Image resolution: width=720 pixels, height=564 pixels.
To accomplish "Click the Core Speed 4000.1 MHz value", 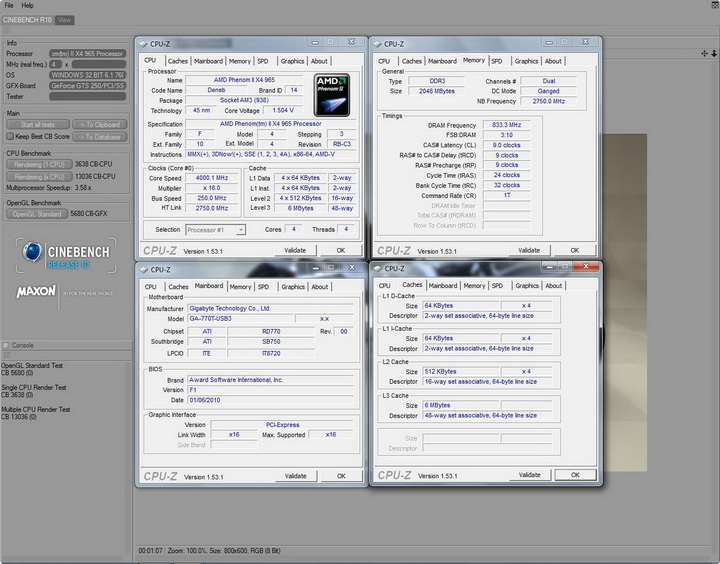I will [x=212, y=178].
